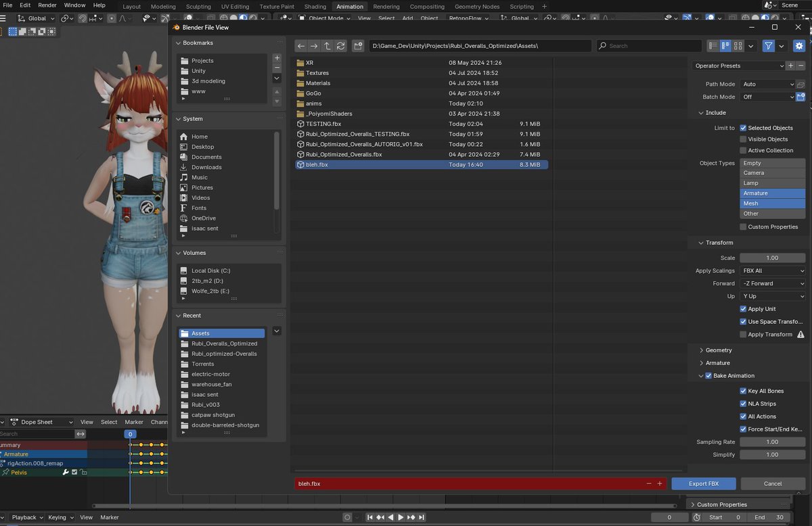Expand the Geometry section
The width and height of the screenshot is (812, 526).
click(719, 350)
